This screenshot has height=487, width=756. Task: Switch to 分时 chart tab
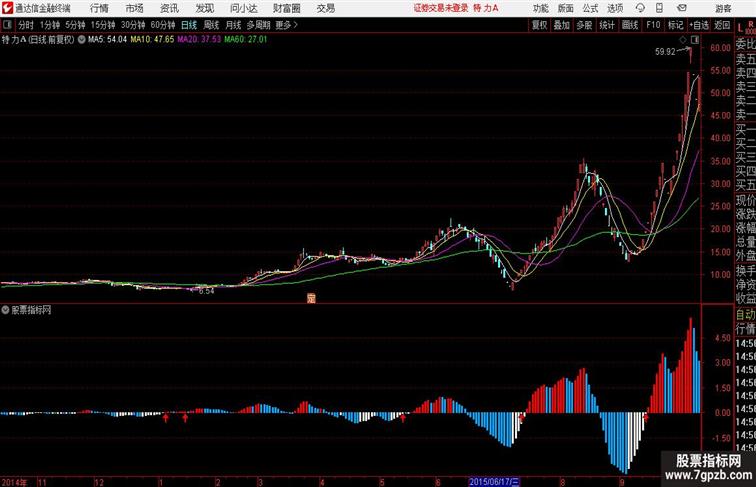click(26, 25)
